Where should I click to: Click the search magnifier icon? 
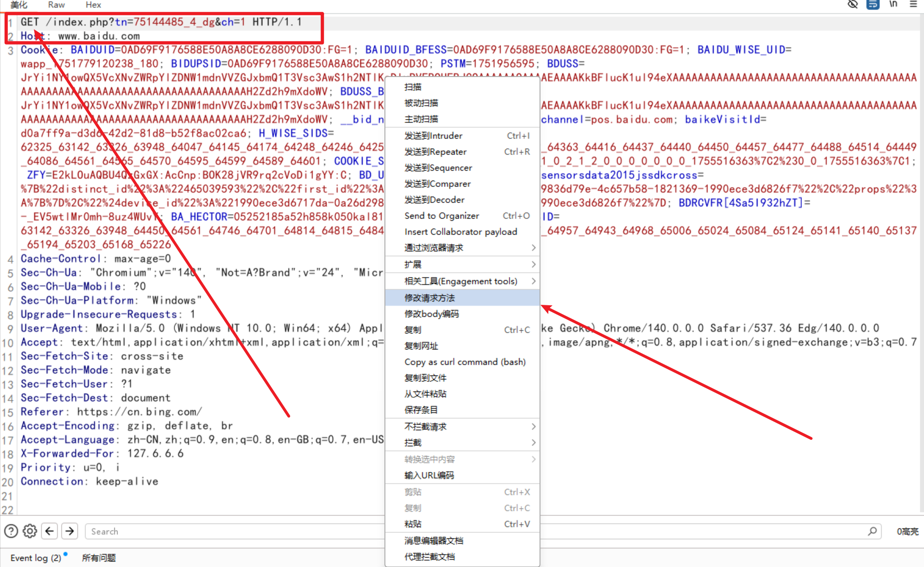(872, 531)
